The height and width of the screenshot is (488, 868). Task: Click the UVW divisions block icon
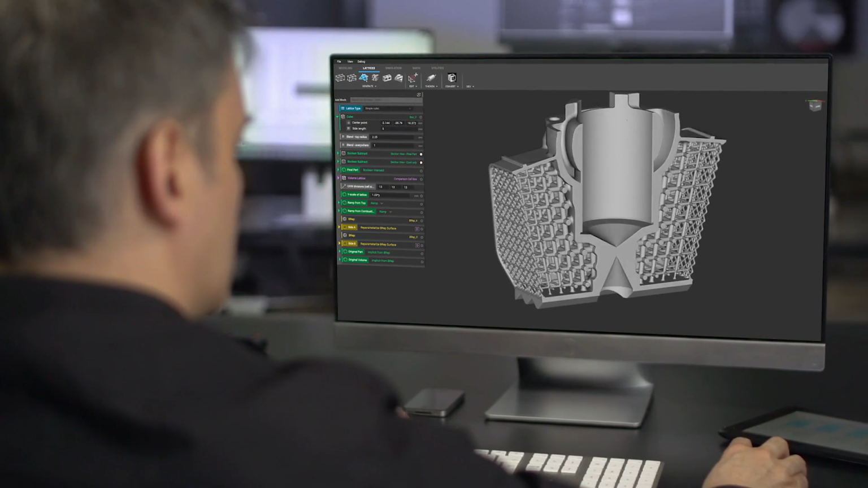pyautogui.click(x=344, y=186)
